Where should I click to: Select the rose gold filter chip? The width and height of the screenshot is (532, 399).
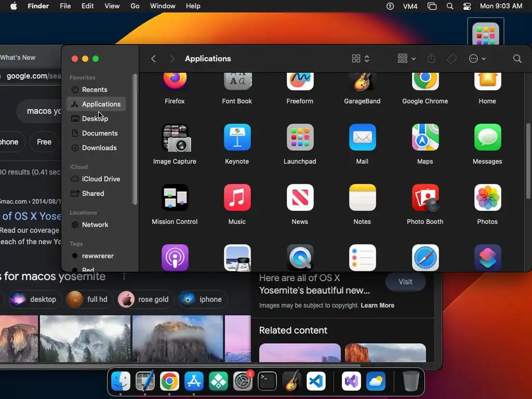[145, 299]
